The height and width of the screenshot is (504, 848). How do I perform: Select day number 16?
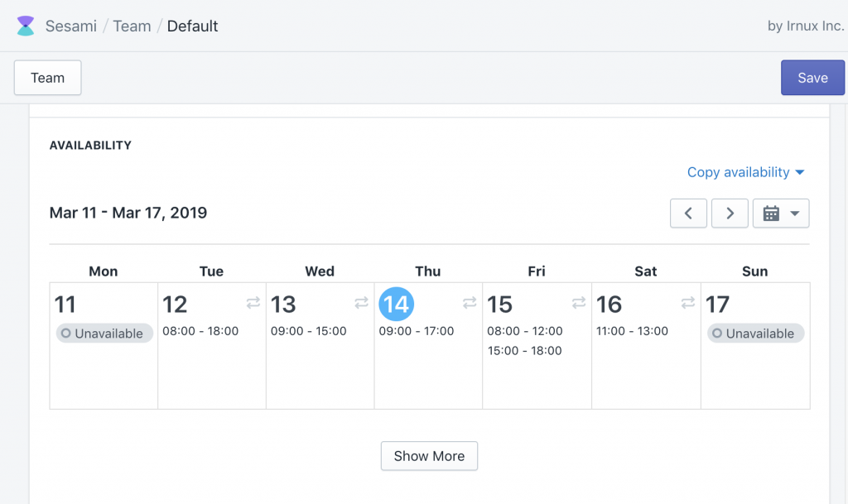click(x=609, y=305)
